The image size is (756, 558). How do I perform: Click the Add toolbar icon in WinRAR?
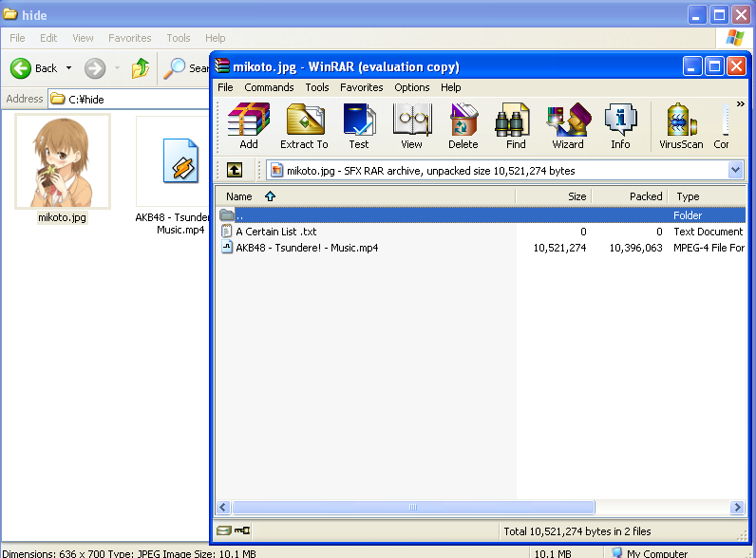(248, 126)
